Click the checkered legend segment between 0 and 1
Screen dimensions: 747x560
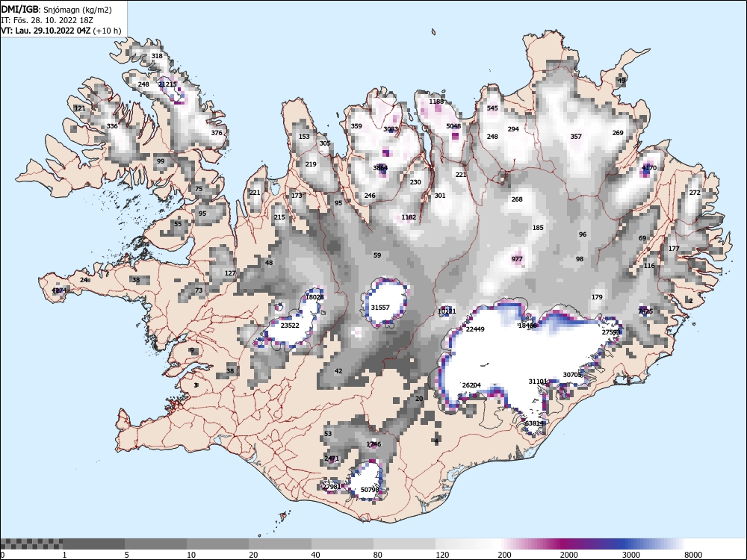(x=31, y=544)
